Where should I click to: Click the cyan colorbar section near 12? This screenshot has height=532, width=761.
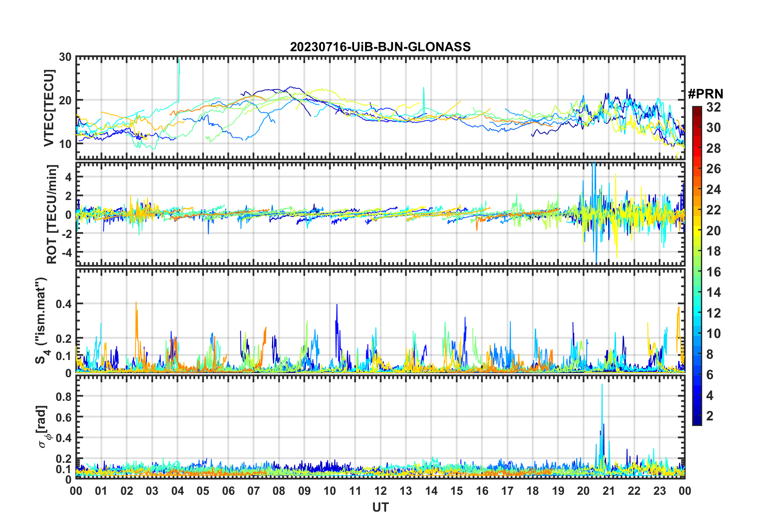click(x=697, y=313)
